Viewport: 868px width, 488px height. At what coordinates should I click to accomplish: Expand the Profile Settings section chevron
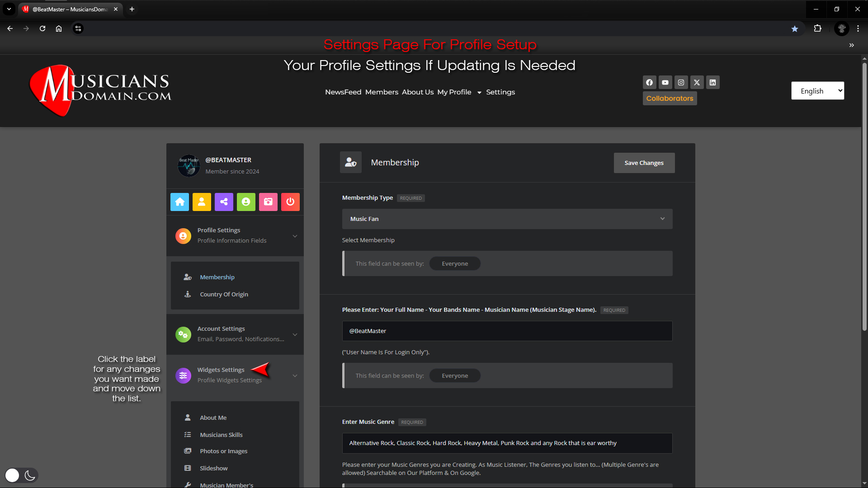click(295, 236)
